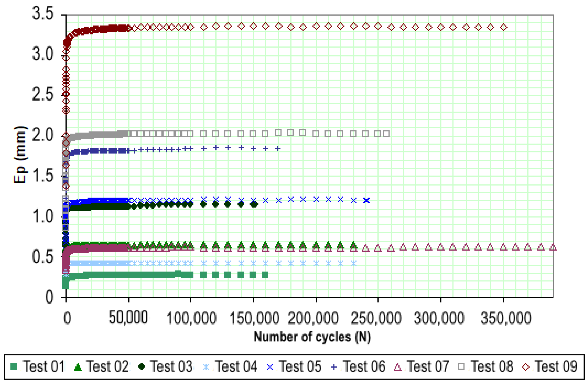The image size is (588, 385).
Task: Click the Test 06 plus sign legend marker
Action: click(334, 367)
